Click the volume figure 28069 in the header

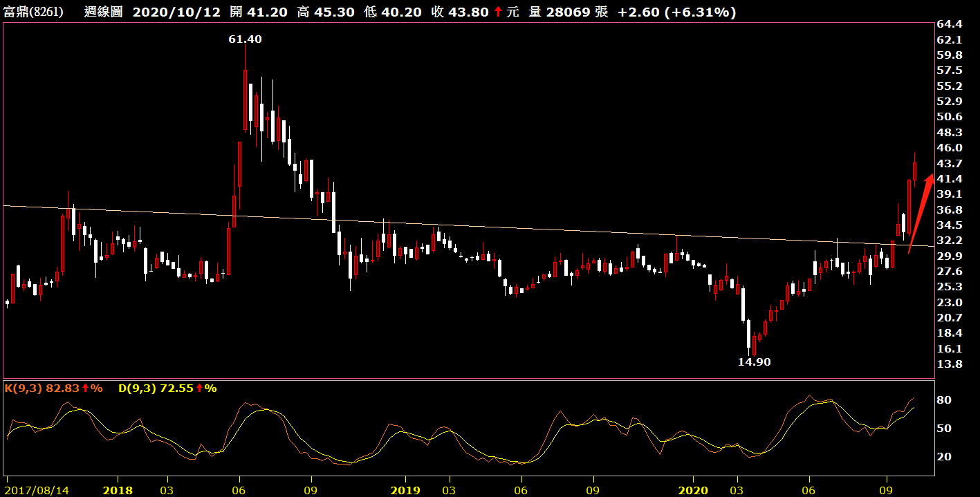point(565,12)
